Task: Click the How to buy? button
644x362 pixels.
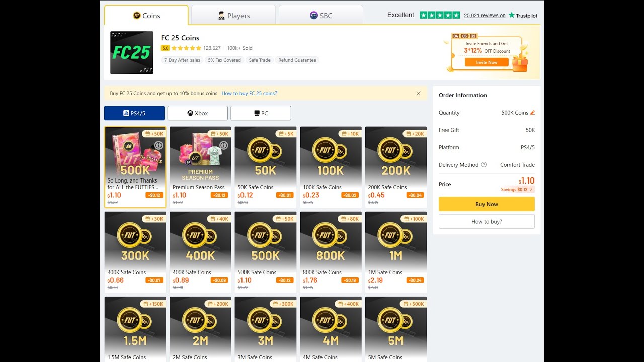Action: pyautogui.click(x=487, y=222)
